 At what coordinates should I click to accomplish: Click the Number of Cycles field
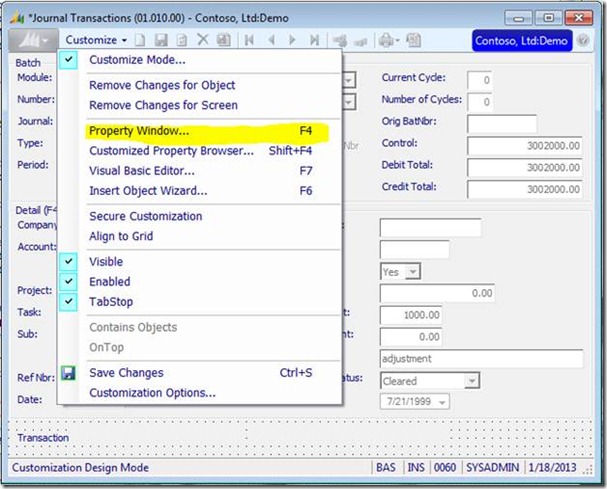pos(480,102)
